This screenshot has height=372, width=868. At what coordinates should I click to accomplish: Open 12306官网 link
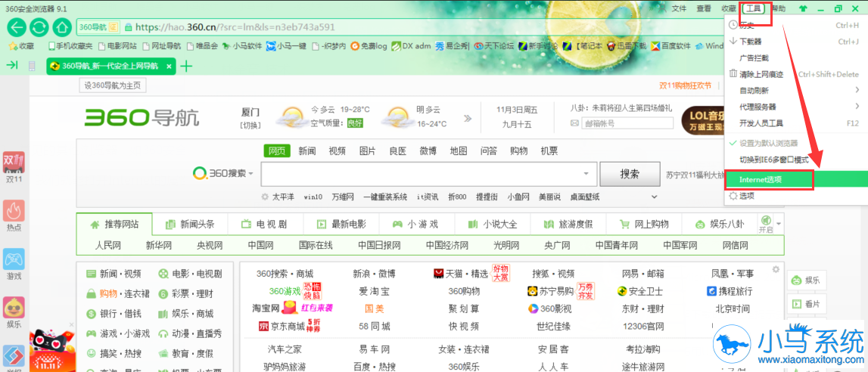coord(642,326)
